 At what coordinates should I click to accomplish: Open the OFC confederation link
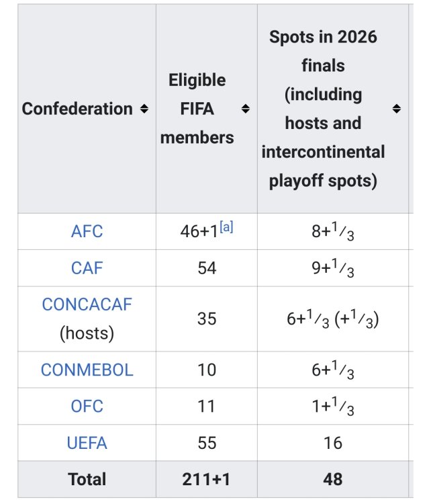87,407
